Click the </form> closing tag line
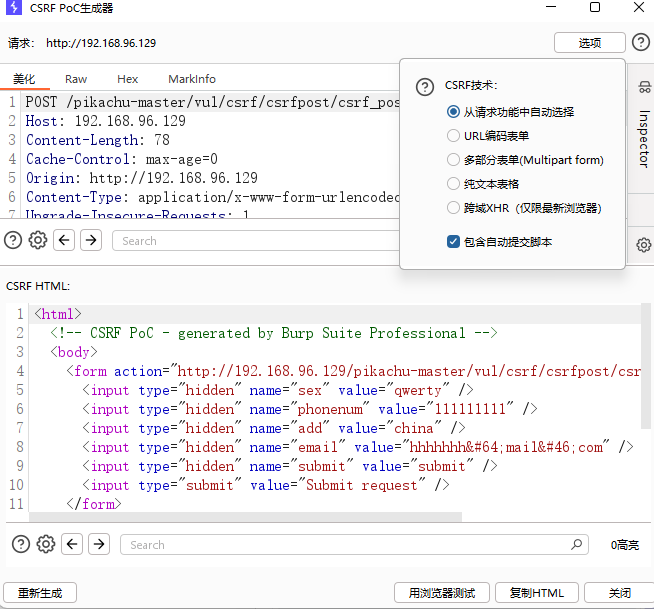This screenshot has height=609, width=654. (93, 504)
